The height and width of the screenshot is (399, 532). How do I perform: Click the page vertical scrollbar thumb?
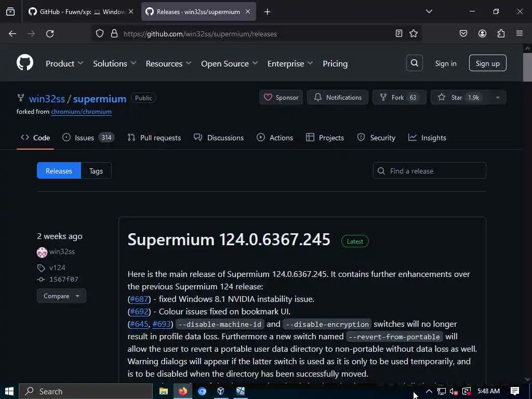coord(527,67)
